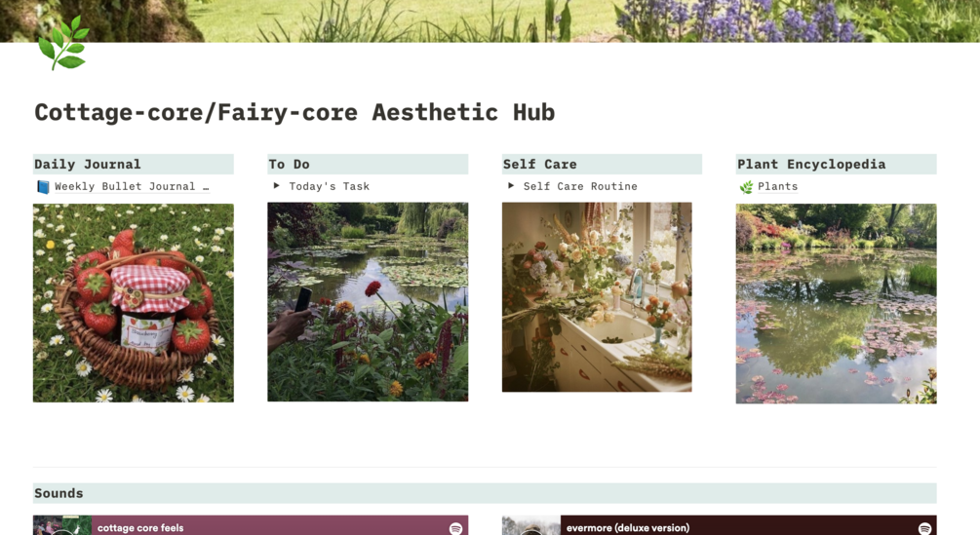Screen dimensions: 980x535
Task: Click the Sounds section heading
Action: pyautogui.click(x=59, y=493)
